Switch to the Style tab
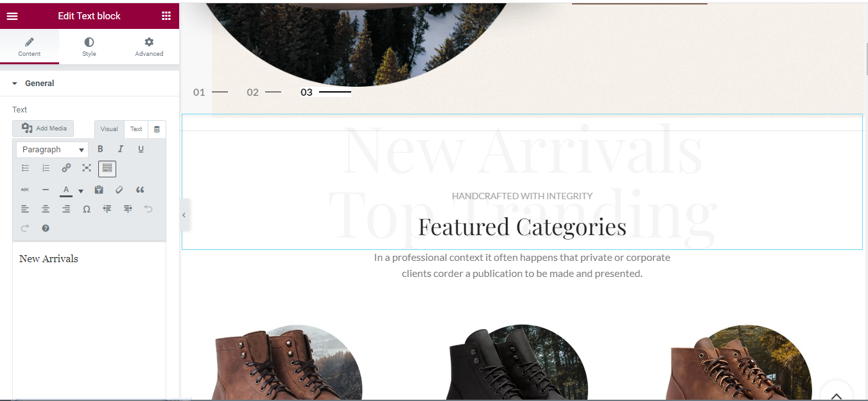Image resolution: width=868 pixels, height=401 pixels. tap(89, 47)
